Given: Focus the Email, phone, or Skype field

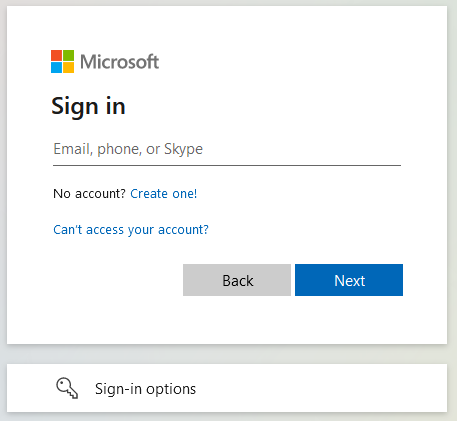Looking at the screenshot, I should coord(227,149).
